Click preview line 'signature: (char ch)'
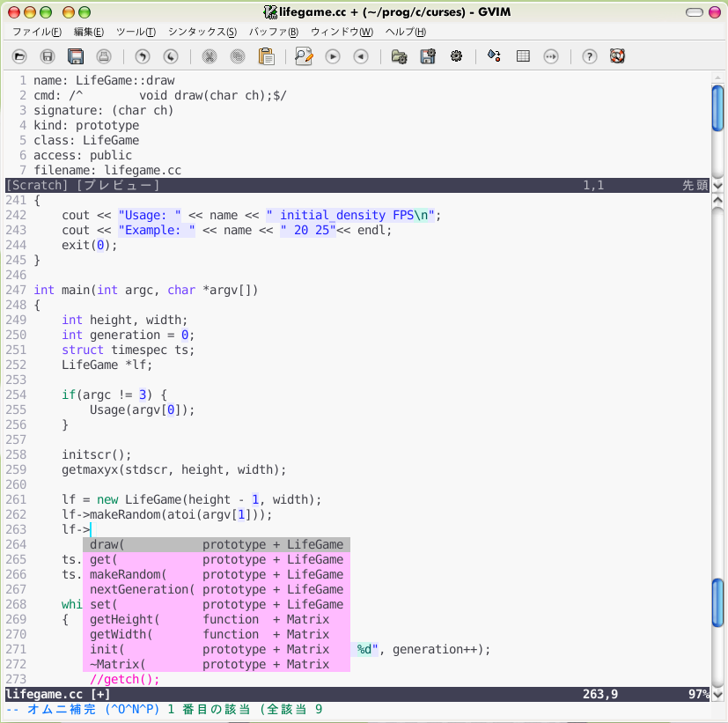The width and height of the screenshot is (728, 723). [104, 110]
